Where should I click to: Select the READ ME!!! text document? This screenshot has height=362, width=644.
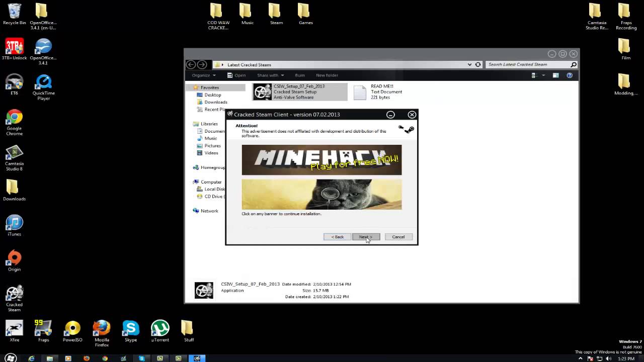[x=378, y=92]
